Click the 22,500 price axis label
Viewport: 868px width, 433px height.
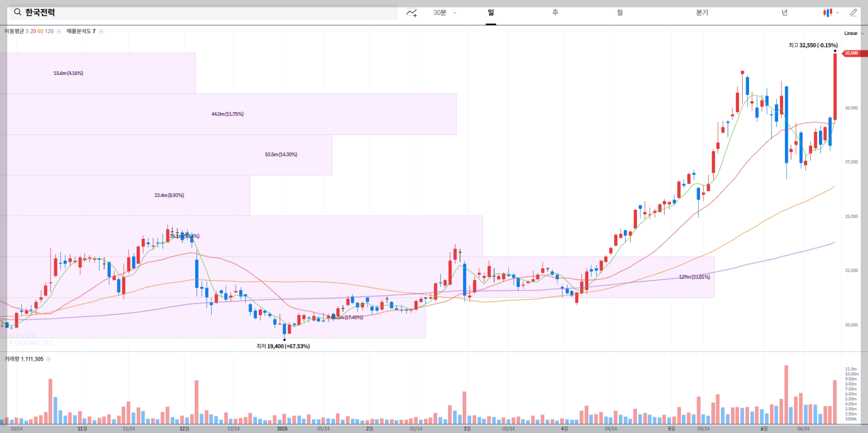pyautogui.click(x=851, y=270)
